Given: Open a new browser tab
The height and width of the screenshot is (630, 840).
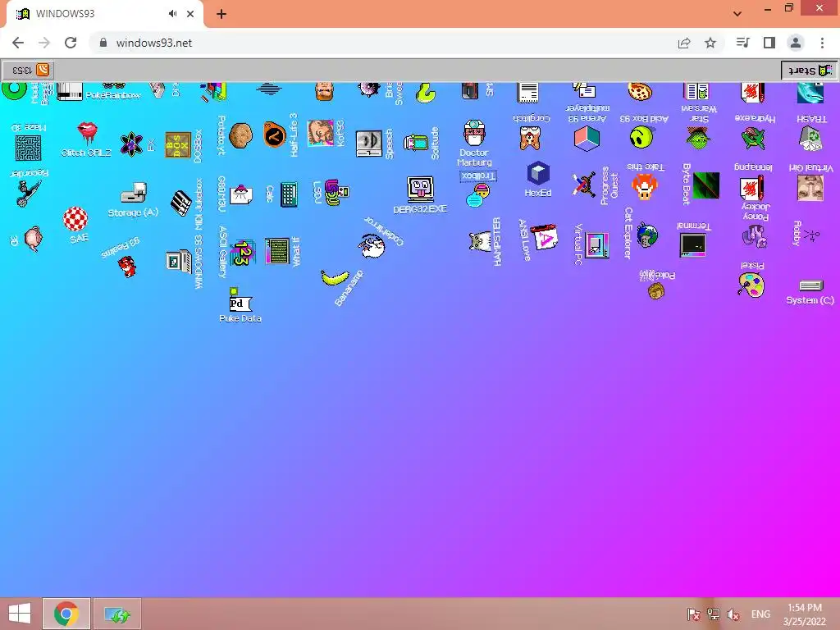Looking at the screenshot, I should 221,15.
